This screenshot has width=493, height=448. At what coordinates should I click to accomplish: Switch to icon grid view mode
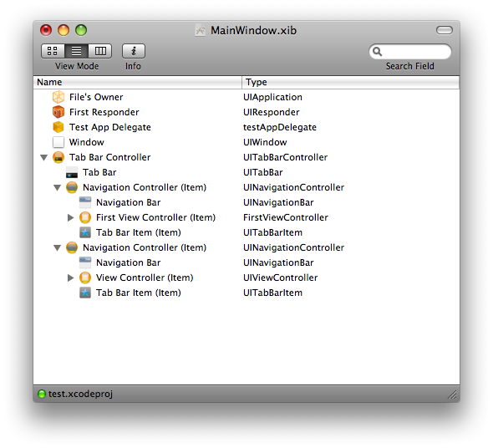tap(53, 51)
